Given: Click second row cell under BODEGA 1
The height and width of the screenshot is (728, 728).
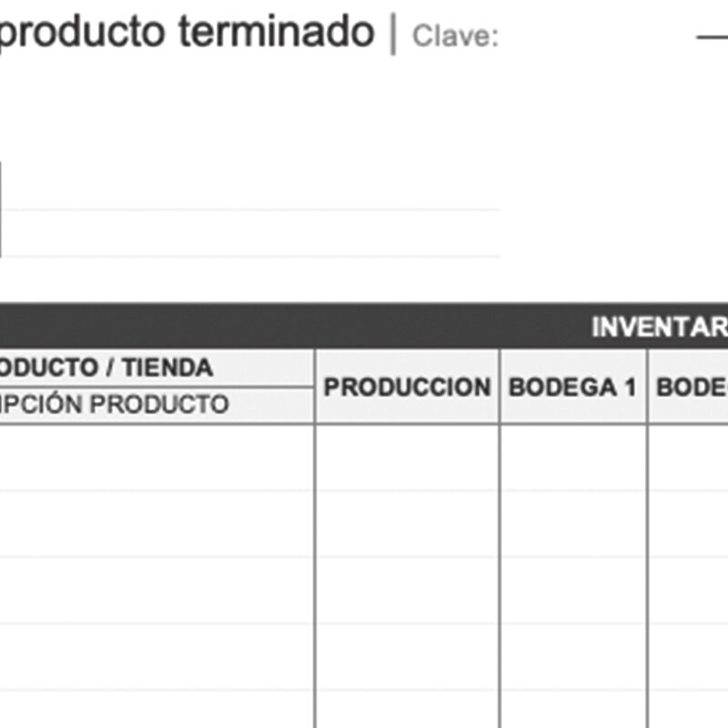Looking at the screenshot, I should 572,524.
